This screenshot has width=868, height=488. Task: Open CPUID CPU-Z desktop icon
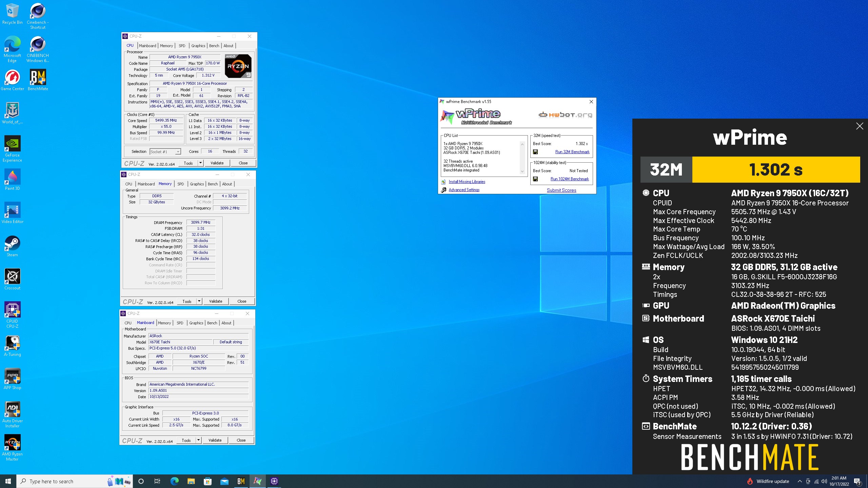pyautogui.click(x=12, y=315)
